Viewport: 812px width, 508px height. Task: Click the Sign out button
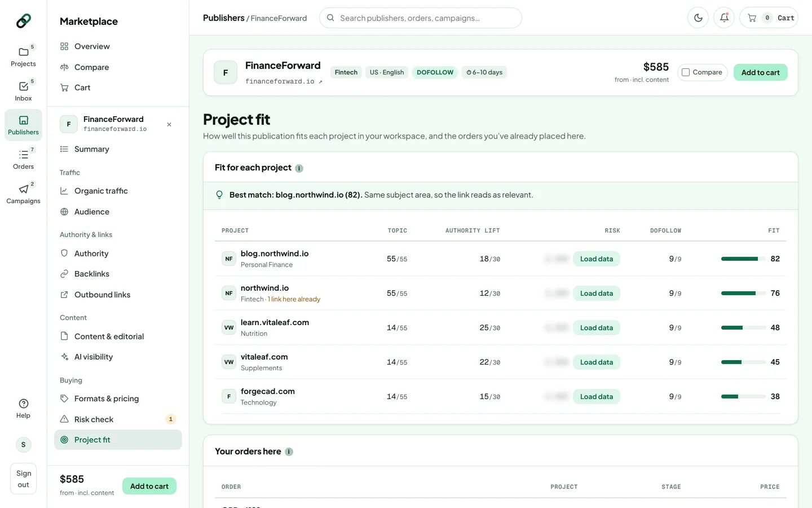23,479
